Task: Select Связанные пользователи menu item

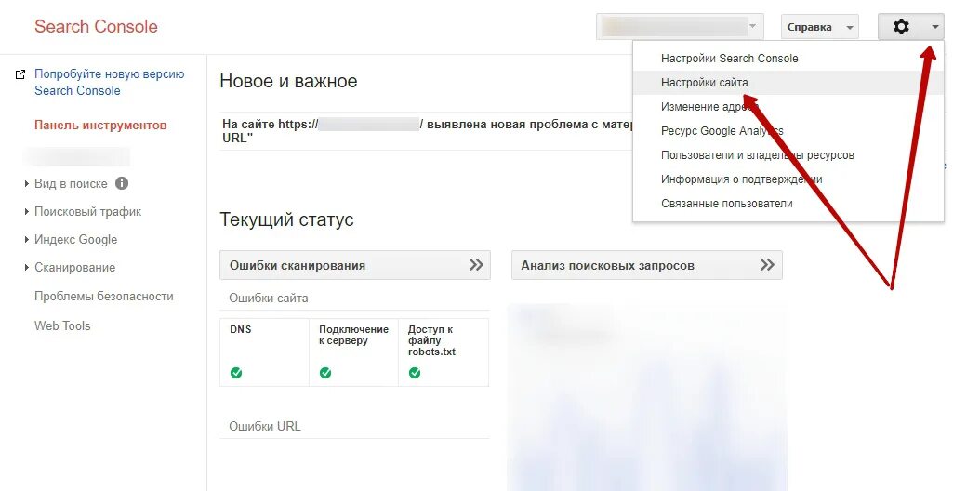Action: [788, 204]
